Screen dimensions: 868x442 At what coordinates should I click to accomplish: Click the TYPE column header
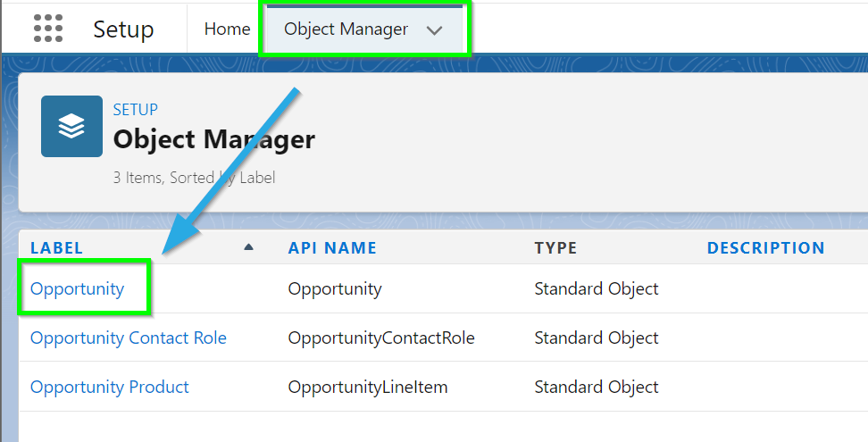pos(555,248)
